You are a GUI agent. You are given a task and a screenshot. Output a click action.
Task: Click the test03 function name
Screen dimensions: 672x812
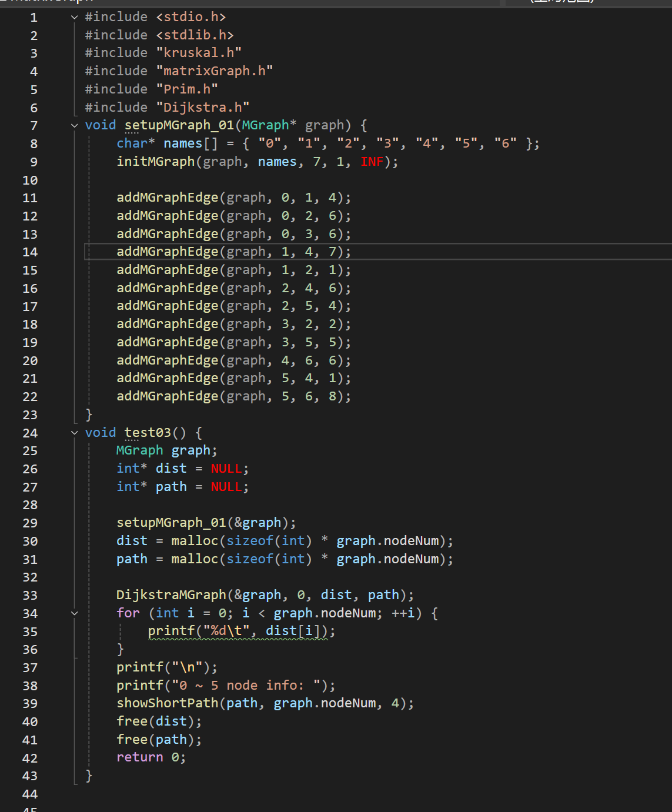(148, 433)
